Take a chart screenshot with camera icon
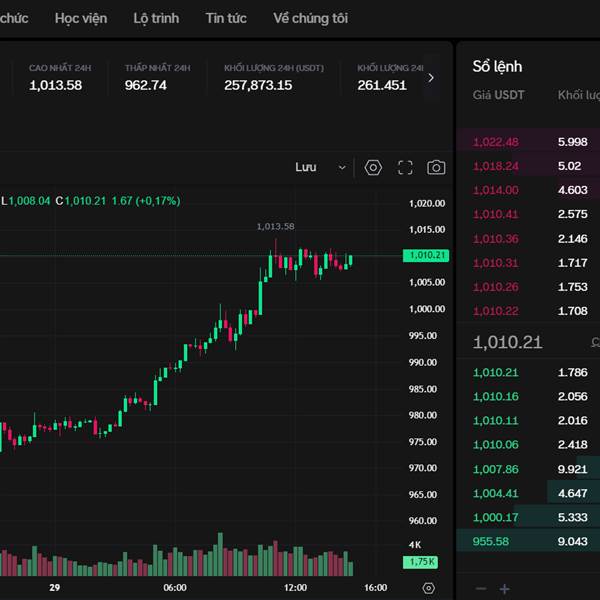 pos(436,168)
